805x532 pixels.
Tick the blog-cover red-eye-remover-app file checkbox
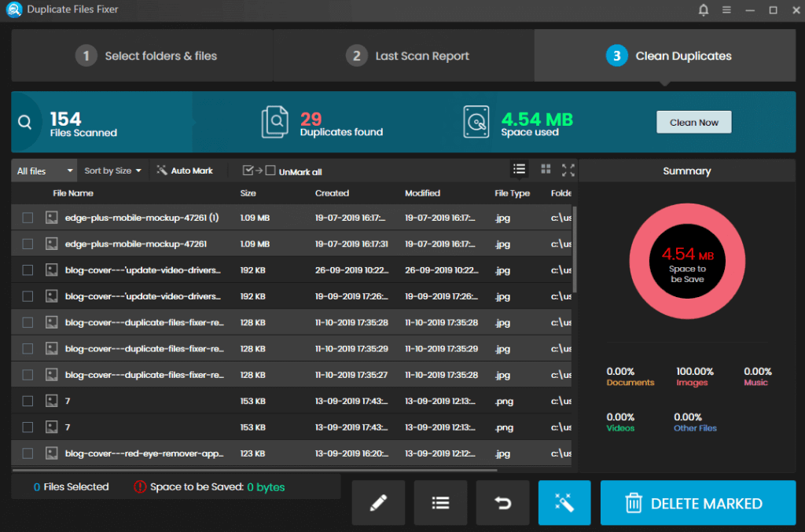tap(28, 453)
